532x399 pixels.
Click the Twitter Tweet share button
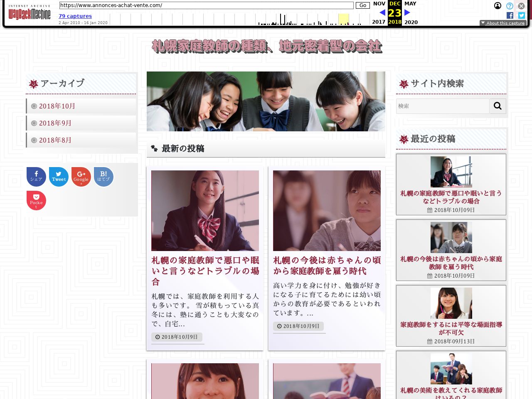tap(59, 177)
